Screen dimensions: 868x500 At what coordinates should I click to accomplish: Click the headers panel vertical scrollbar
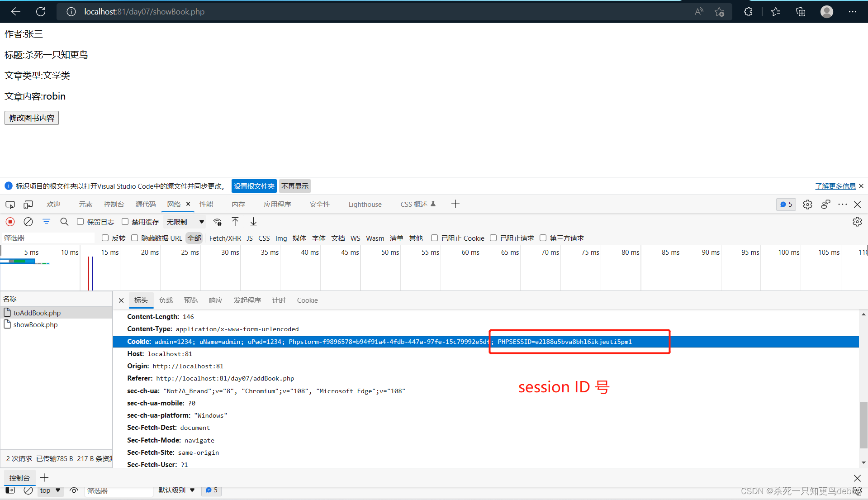pos(863,425)
